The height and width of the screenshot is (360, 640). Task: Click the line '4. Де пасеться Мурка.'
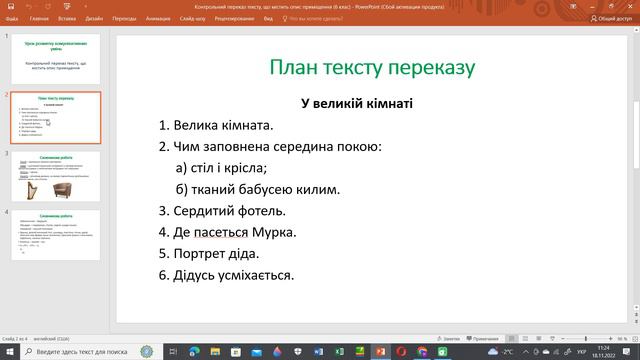[227, 232]
